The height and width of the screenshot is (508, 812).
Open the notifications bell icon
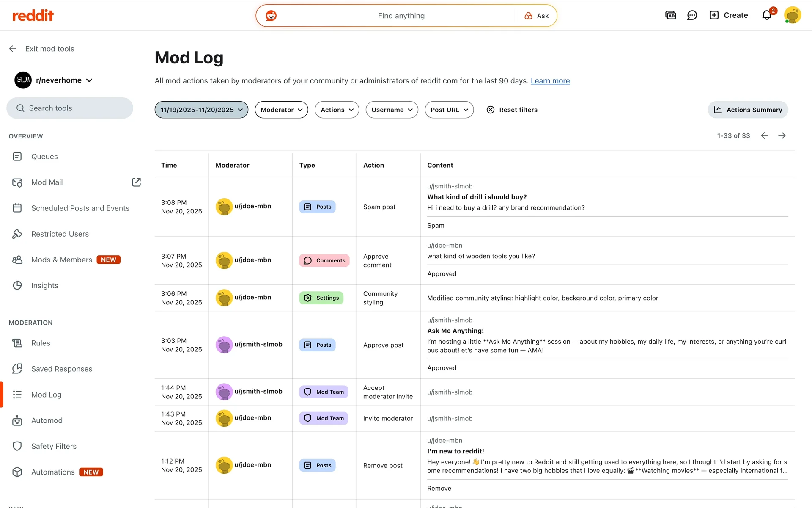point(767,15)
